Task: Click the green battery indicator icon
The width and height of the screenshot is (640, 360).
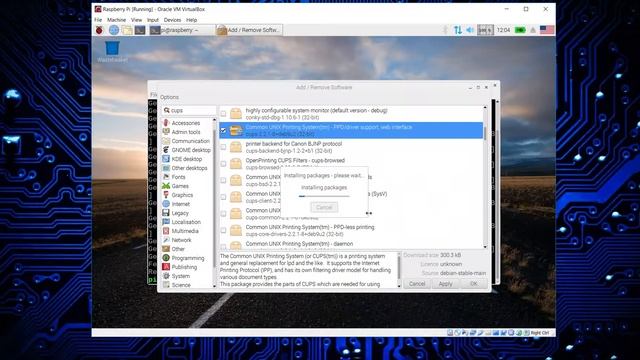Action: pyautogui.click(x=520, y=30)
